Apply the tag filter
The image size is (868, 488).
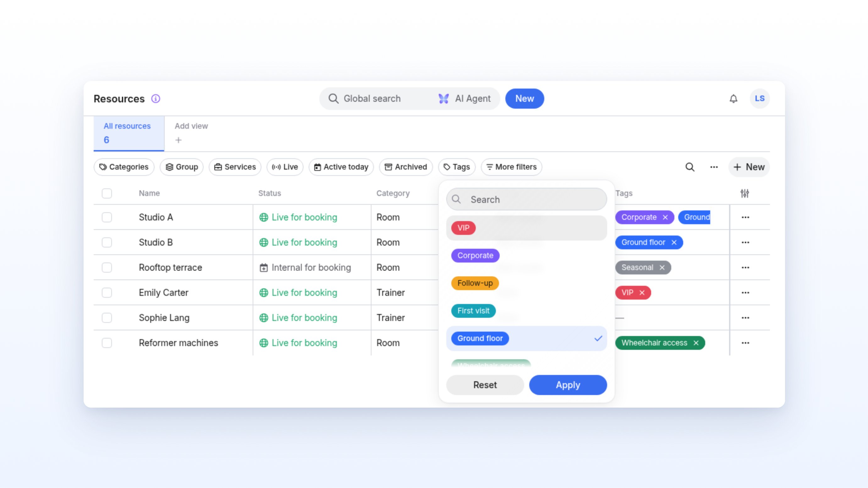568,385
